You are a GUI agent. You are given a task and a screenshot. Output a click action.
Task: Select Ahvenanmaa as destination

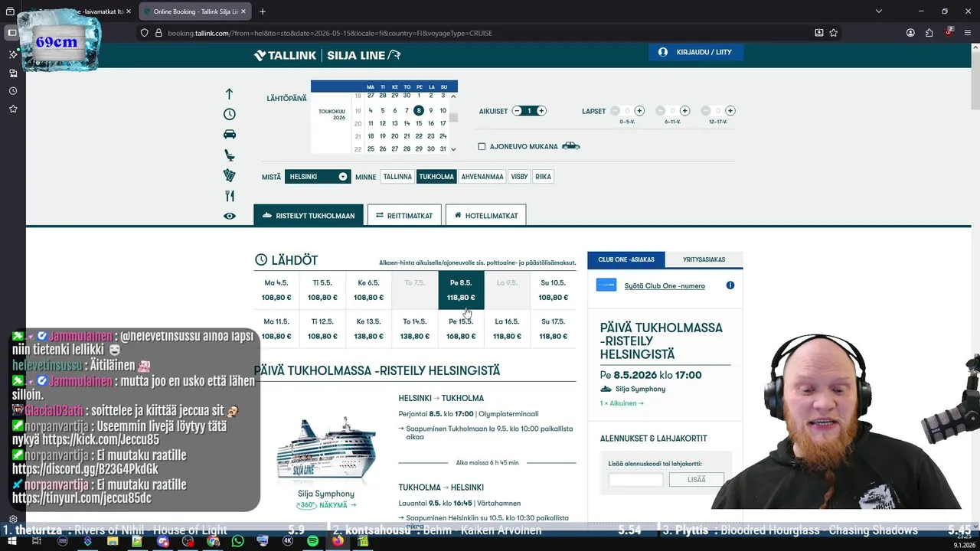(482, 177)
